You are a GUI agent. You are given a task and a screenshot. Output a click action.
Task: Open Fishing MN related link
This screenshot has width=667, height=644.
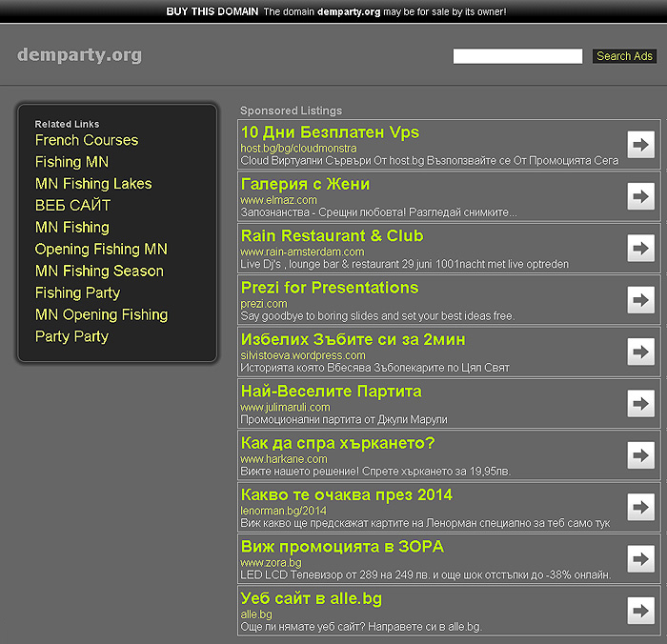coord(71,162)
